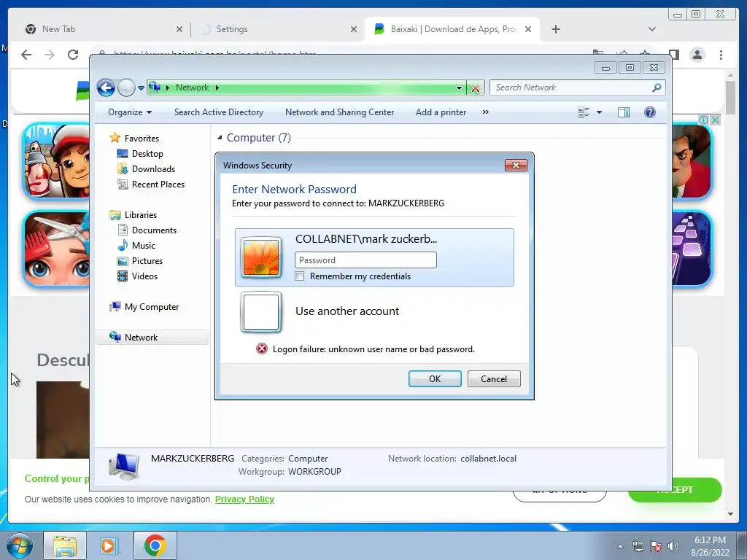Viewport: 747px width, 560px height.
Task: Click Add a printer
Action: (x=441, y=112)
